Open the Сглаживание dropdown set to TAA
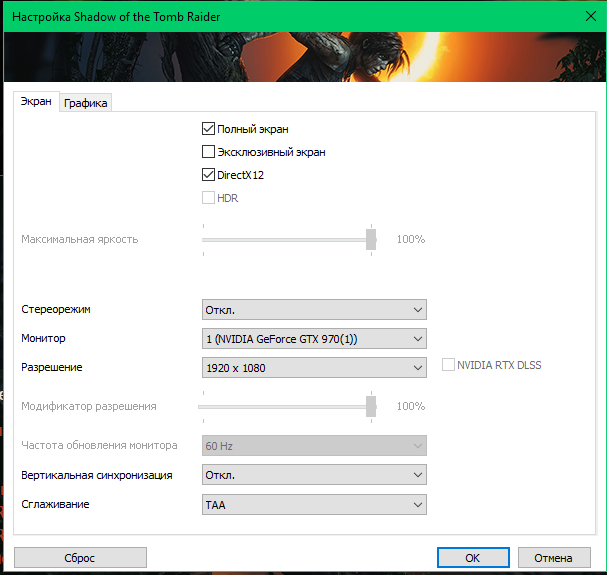Image resolution: width=607 pixels, height=575 pixels. pos(314,504)
